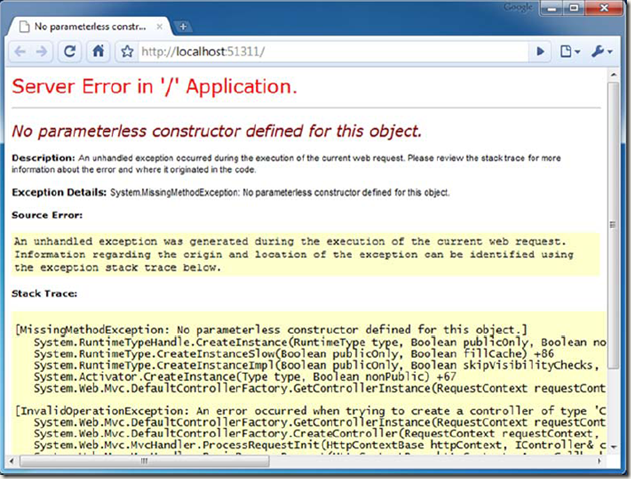Click the '[InvalidOperationException: An error occurred' line
Image resolution: width=631 pixels, height=479 pixels.
pyautogui.click(x=311, y=411)
